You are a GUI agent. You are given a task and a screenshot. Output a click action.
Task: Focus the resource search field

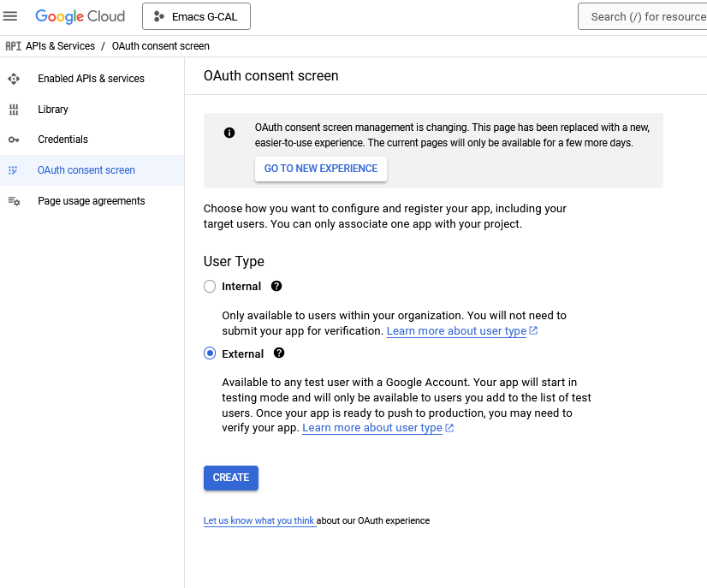pyautogui.click(x=646, y=16)
